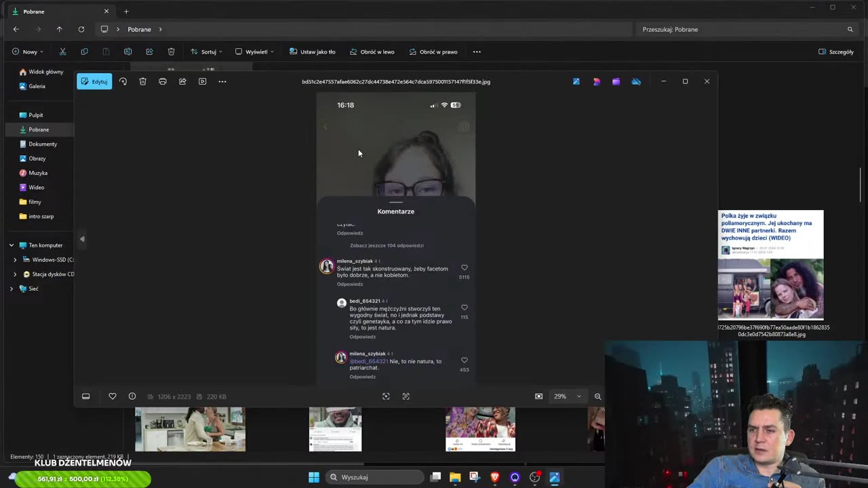The image size is (868, 488).
Task: Print the photo from the Photos toolbar
Action: pos(163,81)
